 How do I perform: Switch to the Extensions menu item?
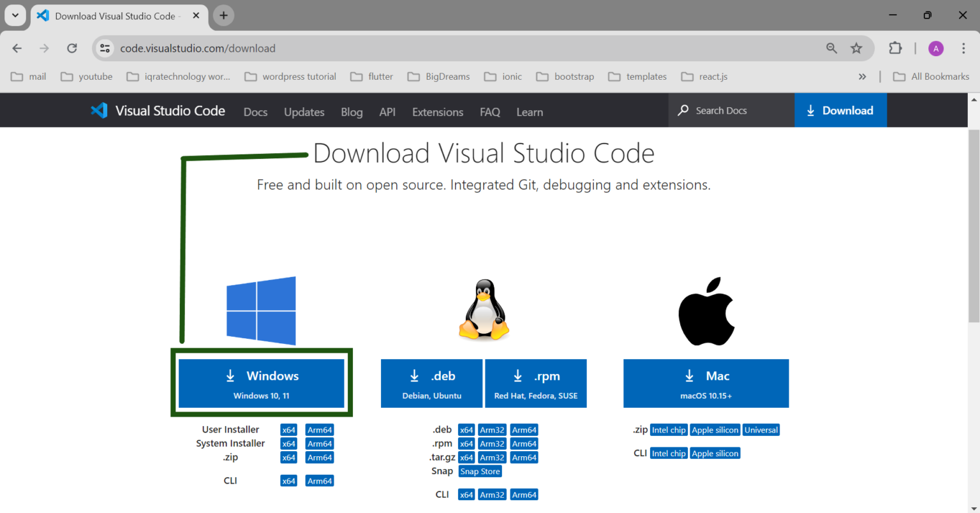437,112
